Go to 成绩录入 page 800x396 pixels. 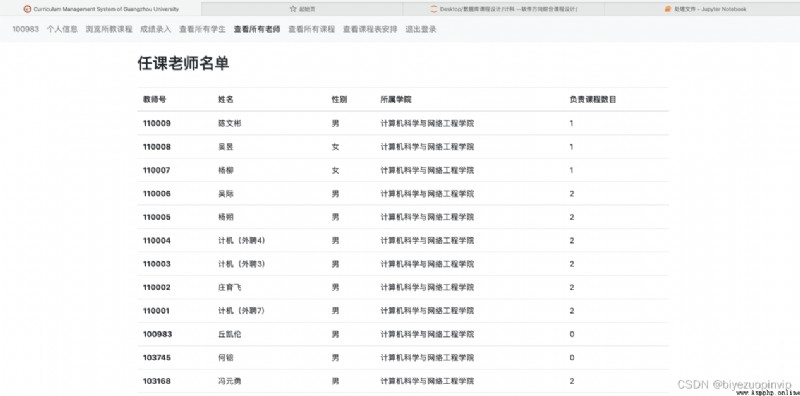click(156, 29)
